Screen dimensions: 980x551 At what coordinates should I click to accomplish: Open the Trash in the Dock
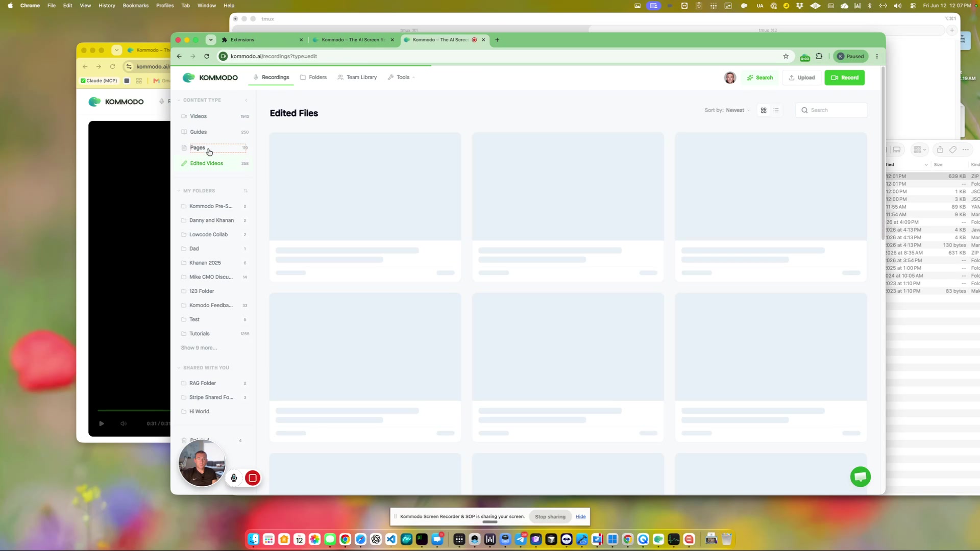point(726,539)
